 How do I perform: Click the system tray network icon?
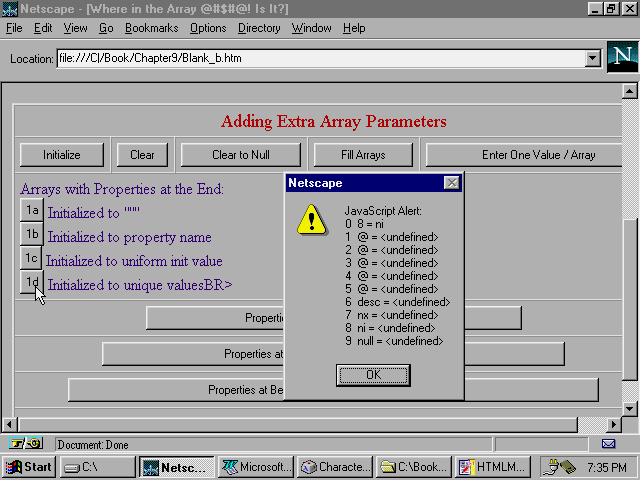click(x=556, y=467)
